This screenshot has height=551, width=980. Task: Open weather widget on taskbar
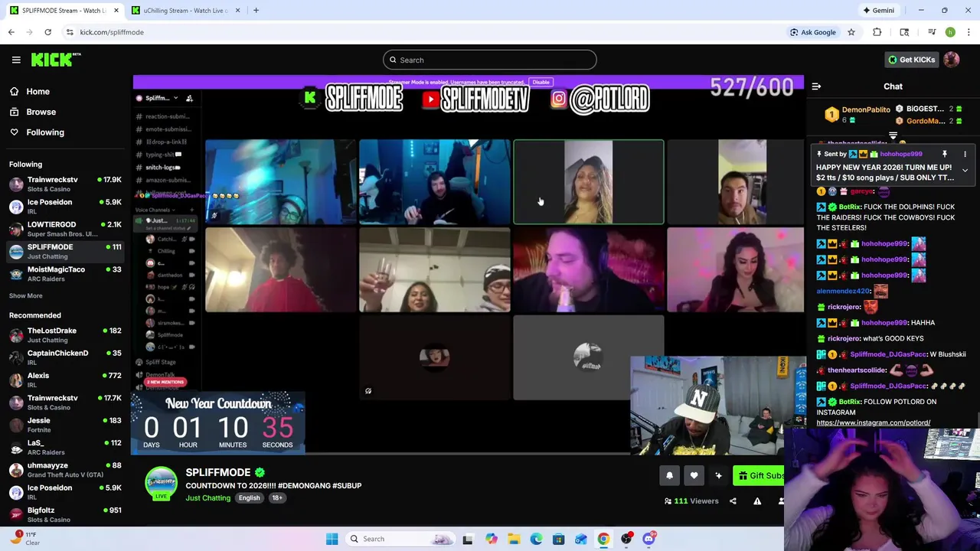coord(24,538)
